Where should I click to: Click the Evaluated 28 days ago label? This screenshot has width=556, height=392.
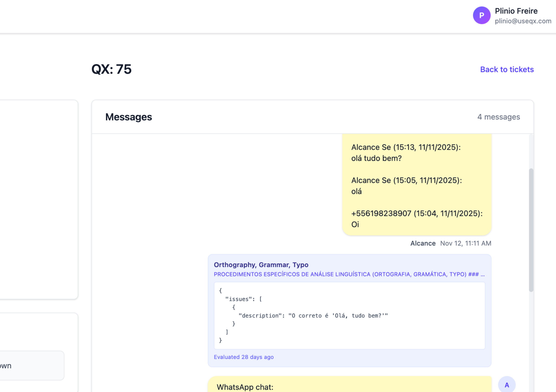click(243, 357)
